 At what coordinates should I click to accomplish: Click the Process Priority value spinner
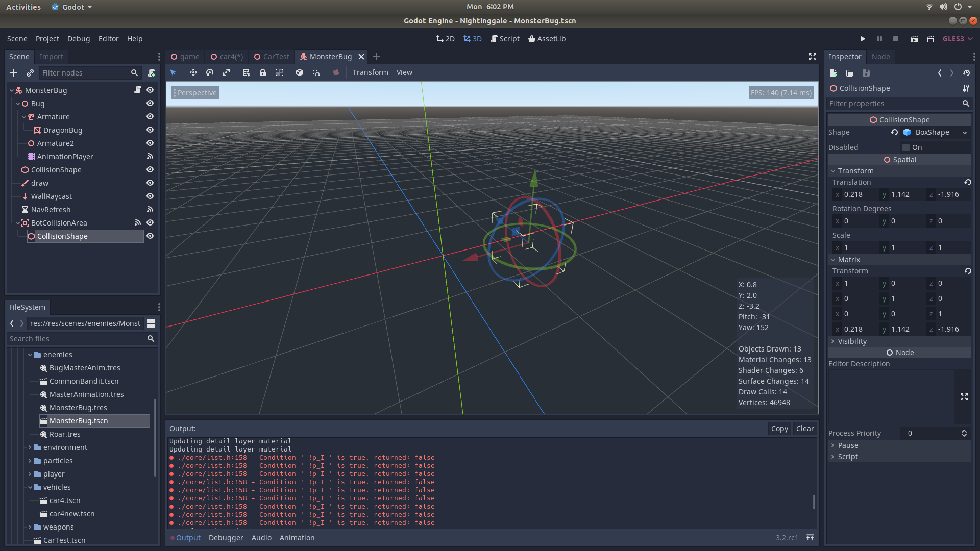(964, 433)
